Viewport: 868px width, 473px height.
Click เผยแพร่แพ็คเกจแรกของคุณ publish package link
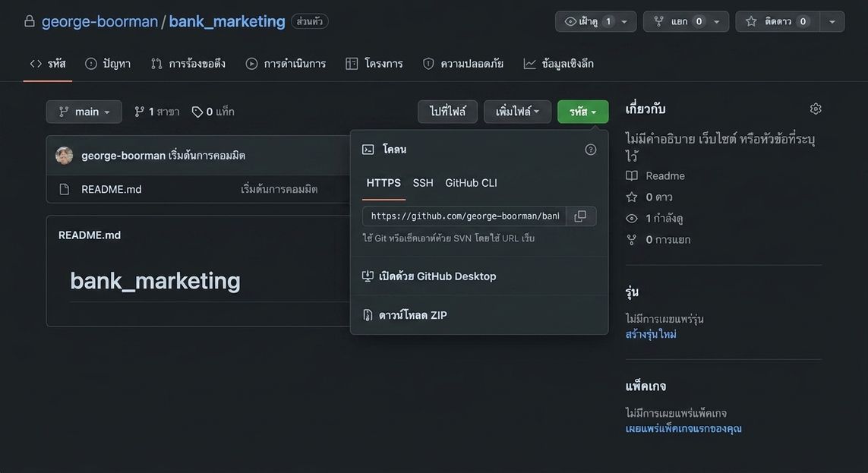tap(683, 429)
